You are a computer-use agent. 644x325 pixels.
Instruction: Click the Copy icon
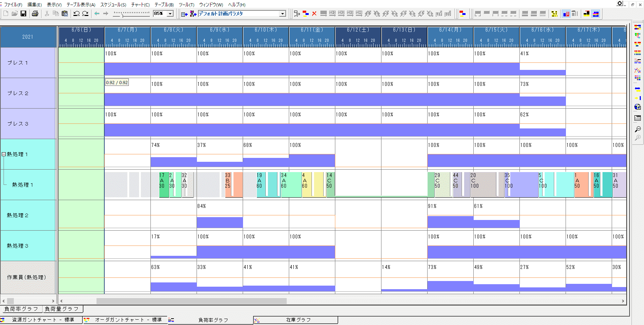[x=56, y=13]
